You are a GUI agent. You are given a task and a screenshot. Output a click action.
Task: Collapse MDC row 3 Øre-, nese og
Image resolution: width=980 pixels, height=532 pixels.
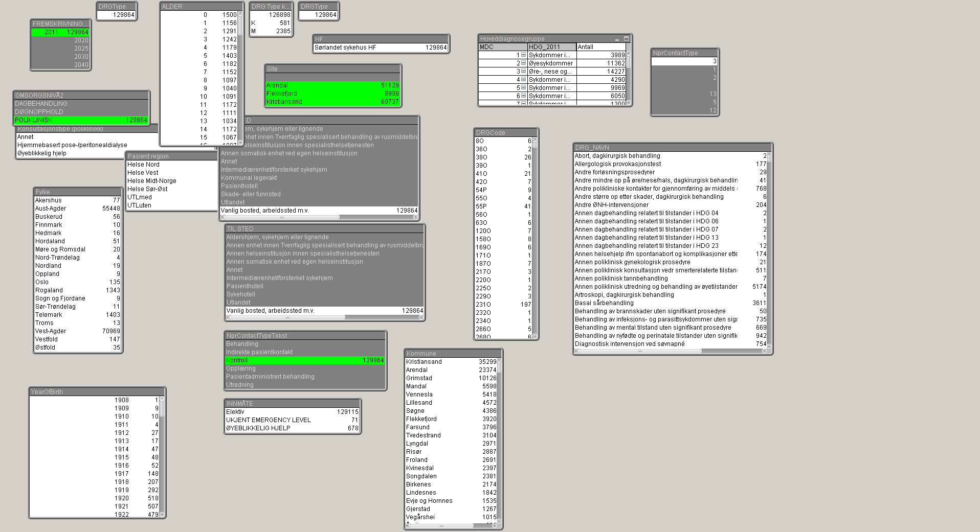523,72
